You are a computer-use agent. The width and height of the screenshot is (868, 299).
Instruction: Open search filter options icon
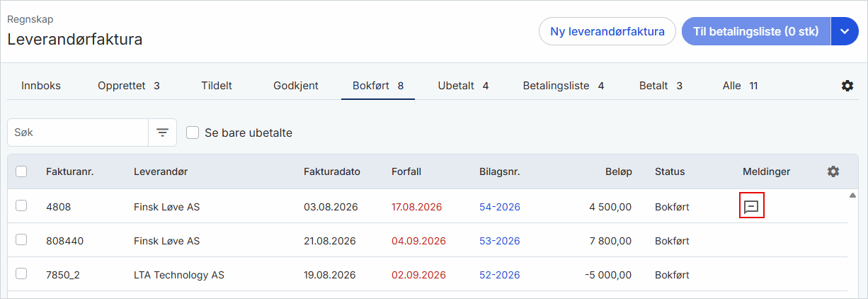[162, 132]
